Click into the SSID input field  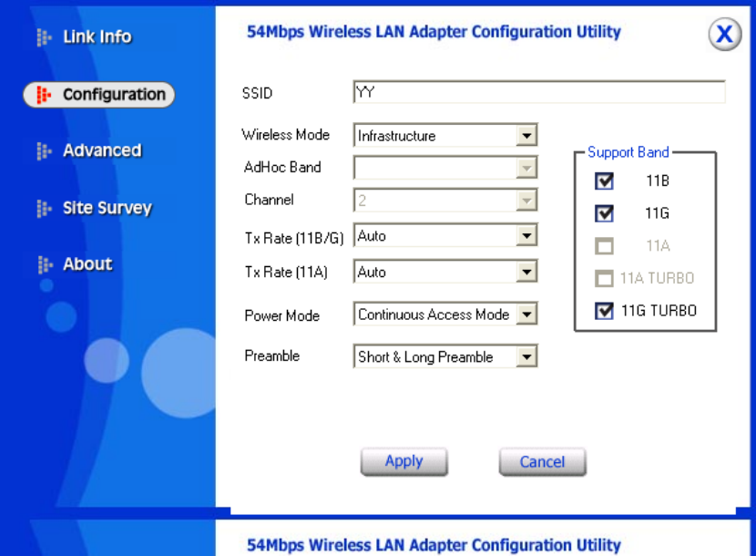[x=539, y=92]
